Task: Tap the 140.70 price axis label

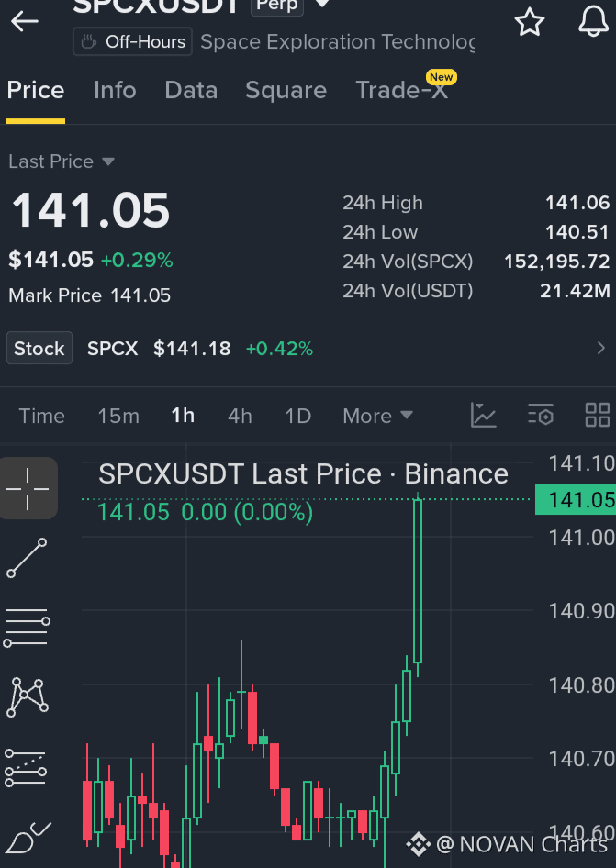Action: (582, 759)
